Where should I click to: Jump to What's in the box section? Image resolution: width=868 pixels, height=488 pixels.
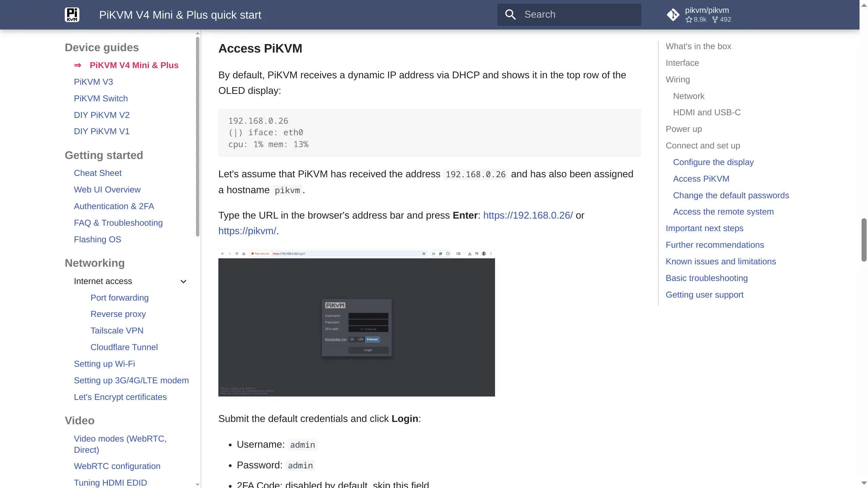[698, 46]
